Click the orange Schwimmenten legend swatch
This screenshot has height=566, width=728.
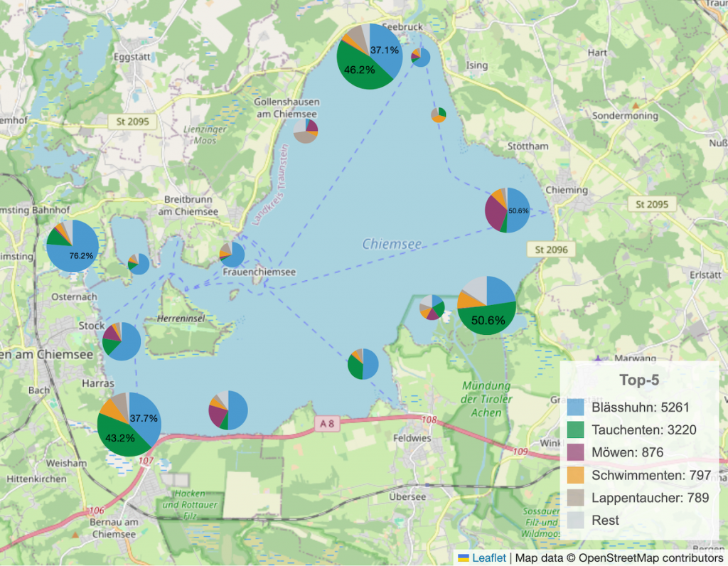click(575, 474)
